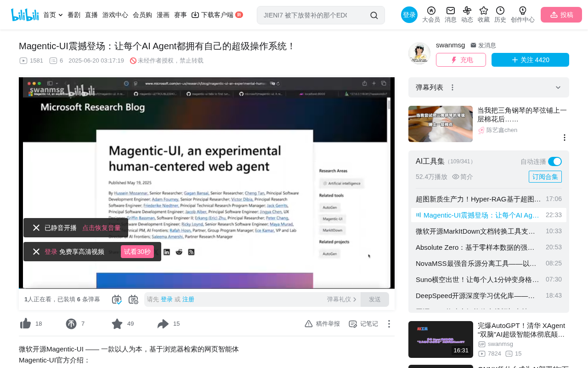
Task: Open the AI工具集 collection title
Action: 430,161
